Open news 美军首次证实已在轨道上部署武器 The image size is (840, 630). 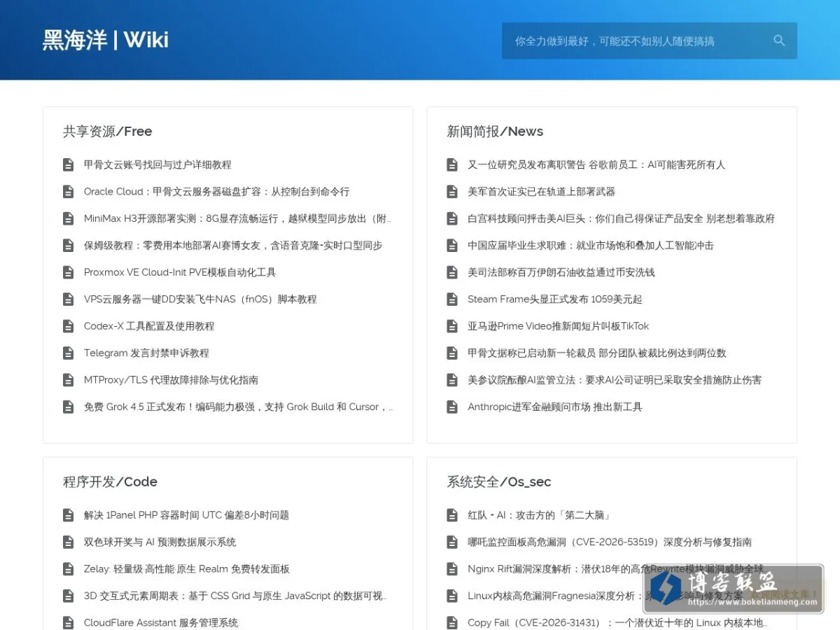(542, 192)
